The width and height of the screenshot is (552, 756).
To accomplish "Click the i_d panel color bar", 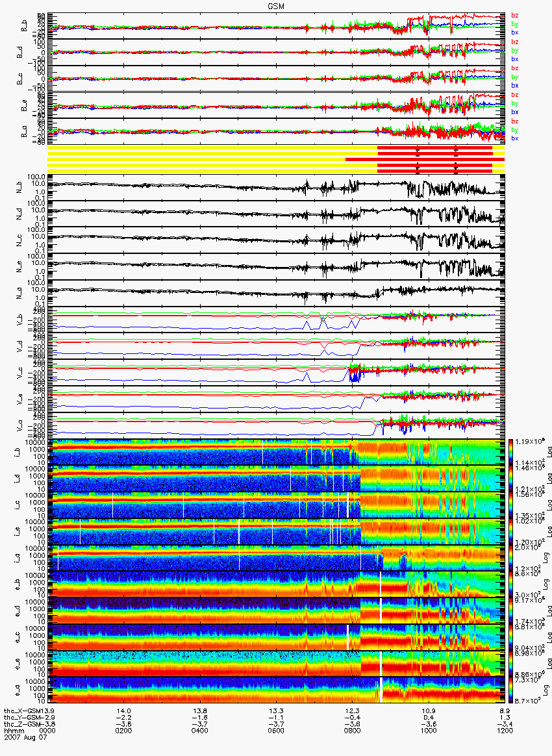I will (x=511, y=479).
